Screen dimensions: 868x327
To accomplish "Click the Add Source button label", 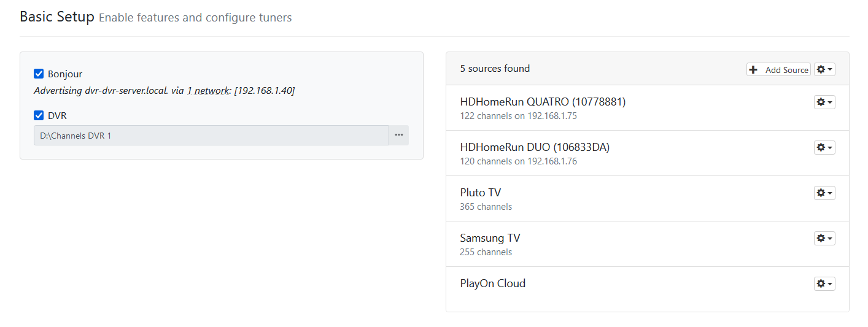I will 786,70.
